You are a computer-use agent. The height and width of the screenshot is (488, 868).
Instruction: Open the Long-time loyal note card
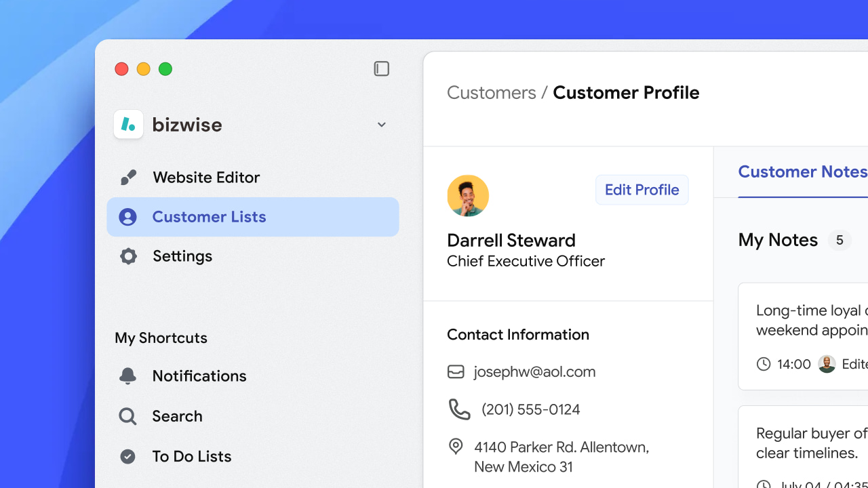click(x=803, y=336)
